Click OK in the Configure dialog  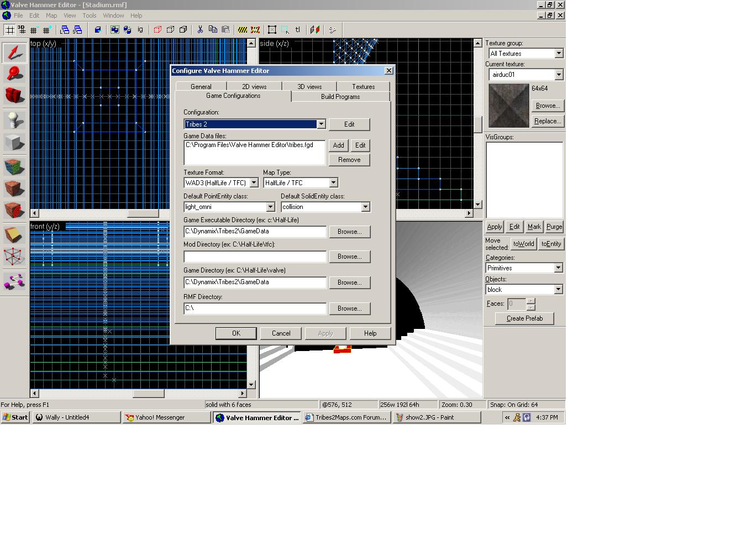(236, 333)
